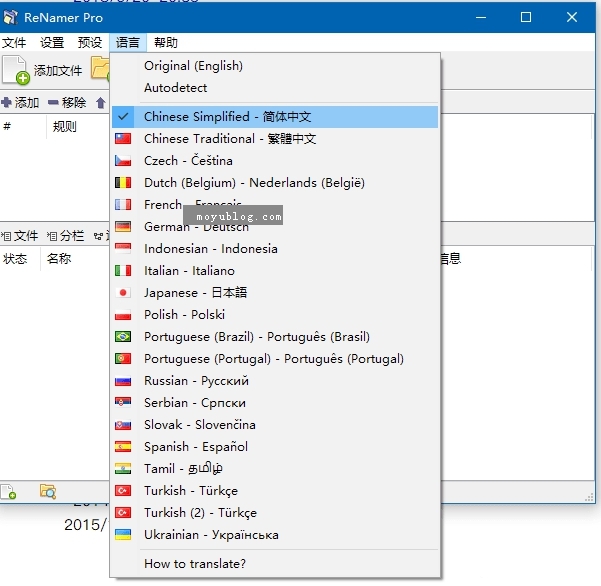
Task: Select Spanish - Español language
Action: pos(275,447)
